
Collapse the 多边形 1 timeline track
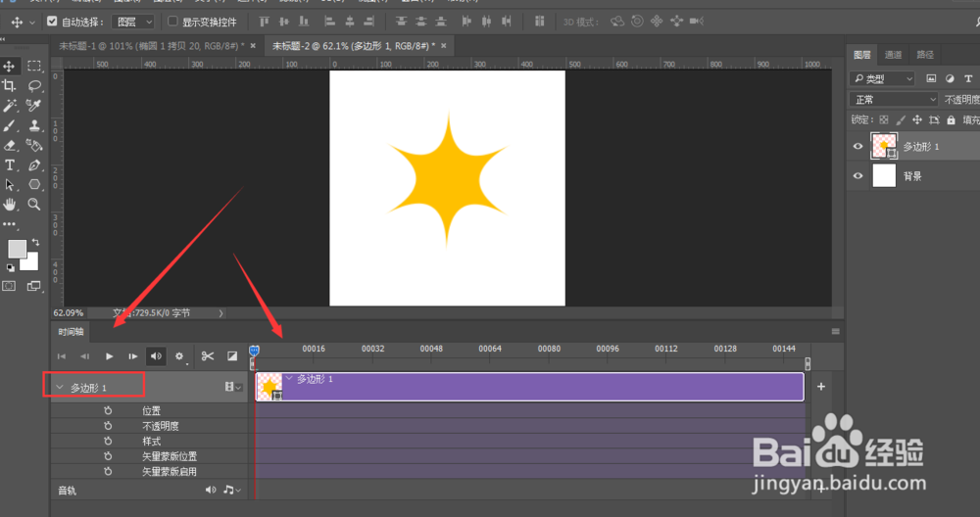point(60,387)
